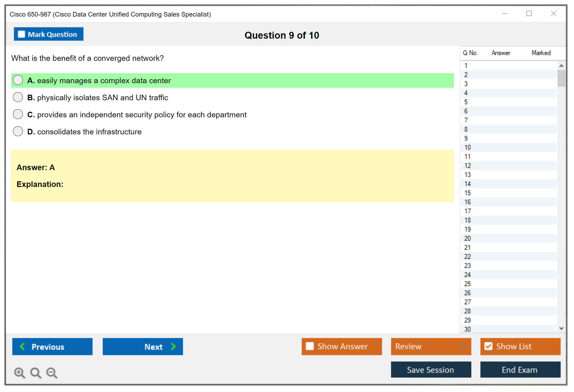Viewport: 574px width, 392px height.
Task: Jump to question 15 in list
Action: tap(467, 193)
